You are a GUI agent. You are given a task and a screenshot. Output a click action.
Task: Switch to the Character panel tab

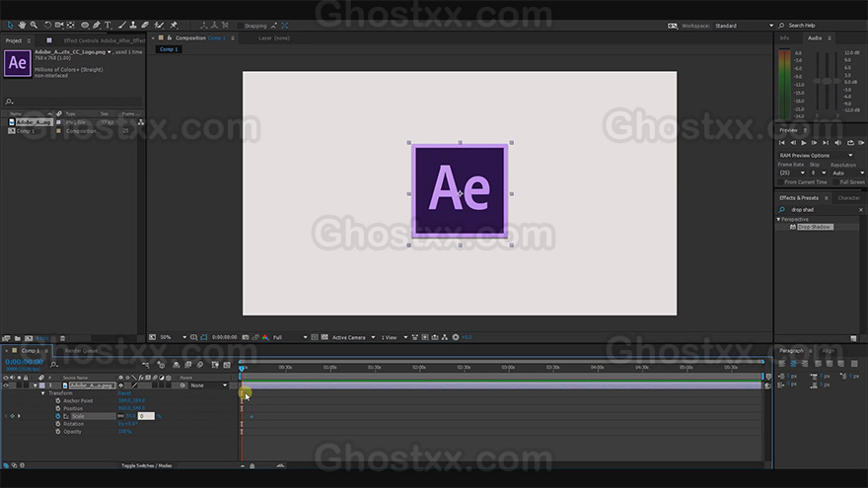(848, 198)
